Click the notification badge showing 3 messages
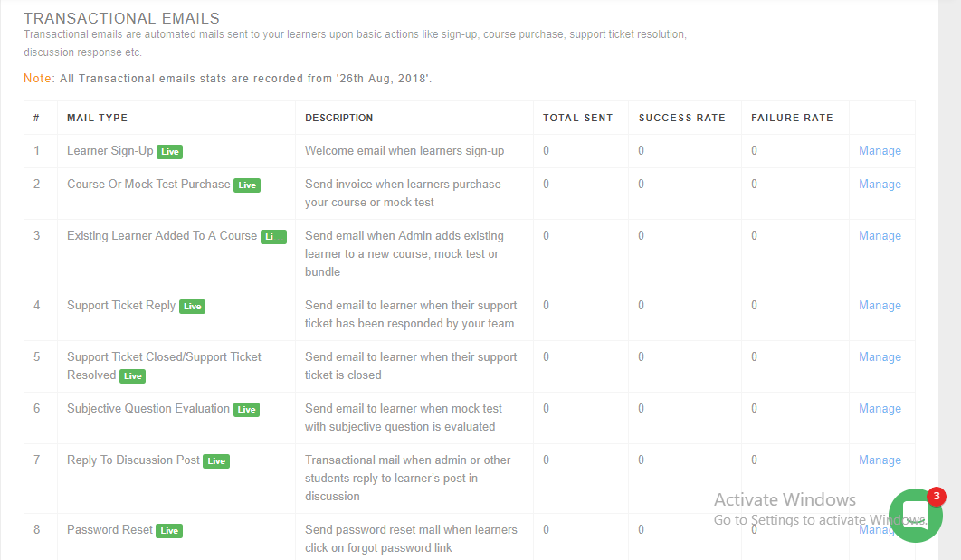The height and width of the screenshot is (560, 961). 936,496
